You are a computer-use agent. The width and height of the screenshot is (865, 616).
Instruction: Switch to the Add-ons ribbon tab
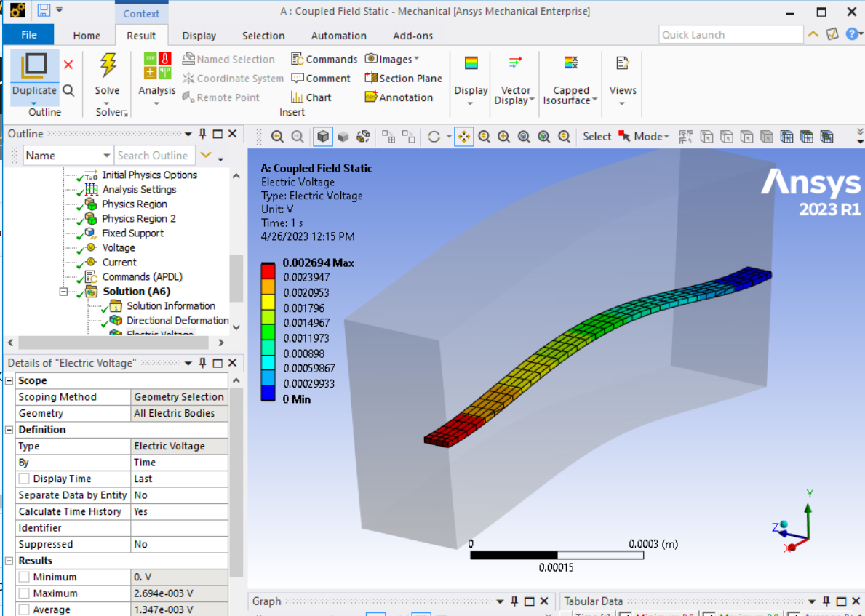(x=412, y=36)
